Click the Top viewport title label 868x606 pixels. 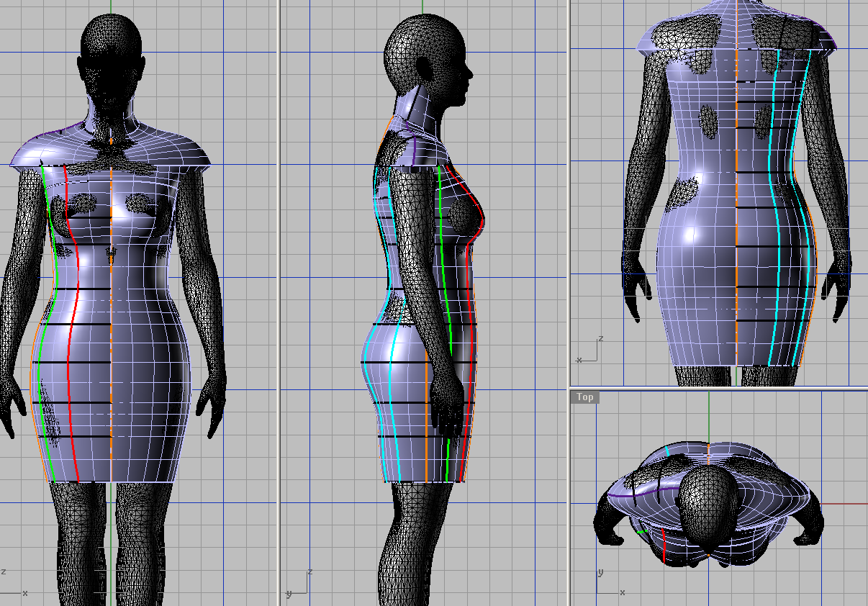(584, 397)
